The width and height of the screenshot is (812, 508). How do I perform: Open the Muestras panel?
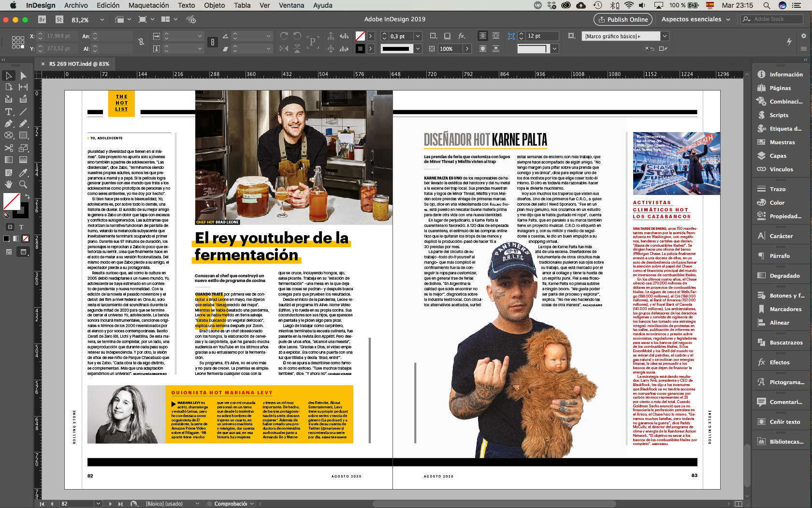tap(782, 142)
